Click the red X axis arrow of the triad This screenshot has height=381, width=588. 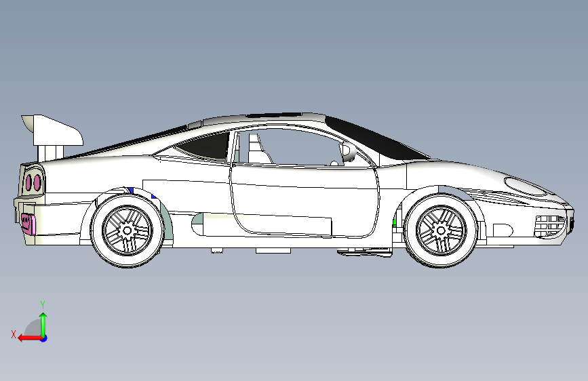(30, 338)
